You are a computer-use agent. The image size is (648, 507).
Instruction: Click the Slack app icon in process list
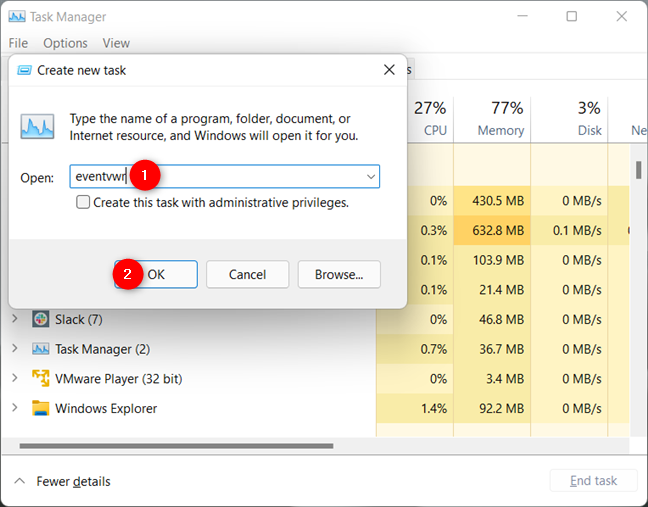coord(40,319)
